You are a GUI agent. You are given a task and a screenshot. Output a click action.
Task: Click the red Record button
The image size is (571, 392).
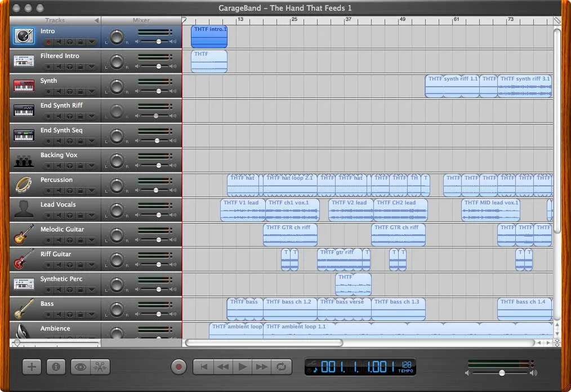coord(179,366)
